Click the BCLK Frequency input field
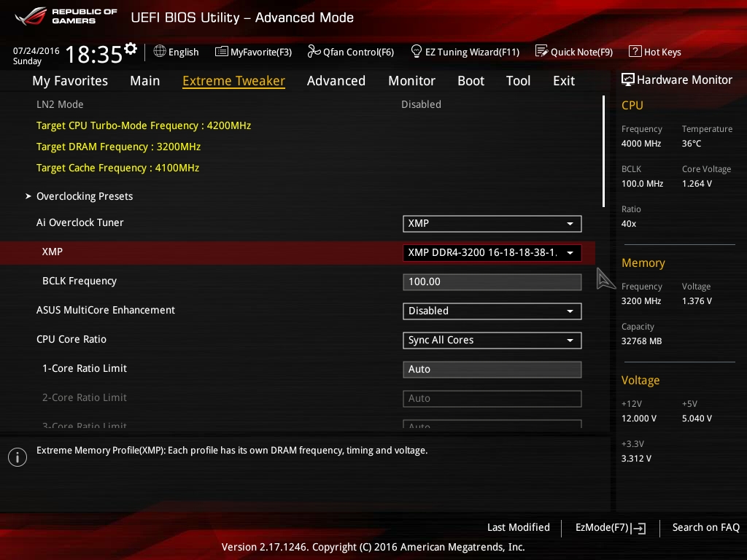Screen dimensions: 747x560 click(492, 282)
